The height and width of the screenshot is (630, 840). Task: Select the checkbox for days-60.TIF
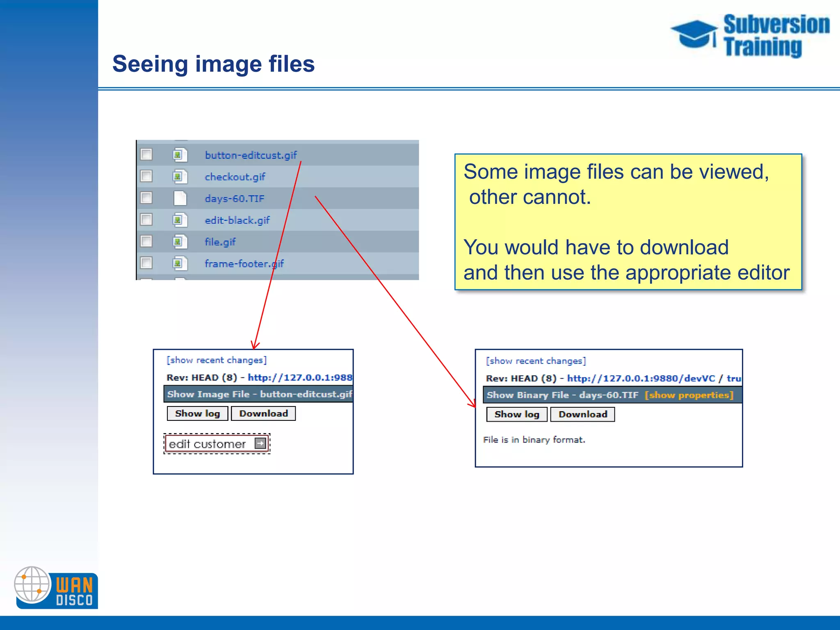[146, 198]
